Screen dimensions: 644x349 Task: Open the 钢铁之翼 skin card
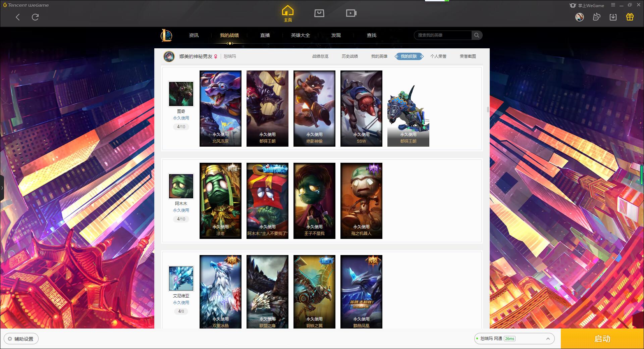coord(314,292)
